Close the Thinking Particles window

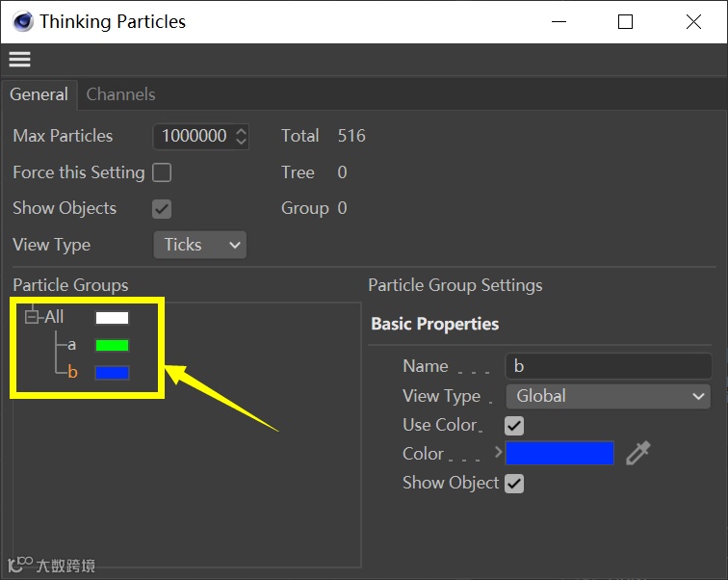click(x=693, y=21)
